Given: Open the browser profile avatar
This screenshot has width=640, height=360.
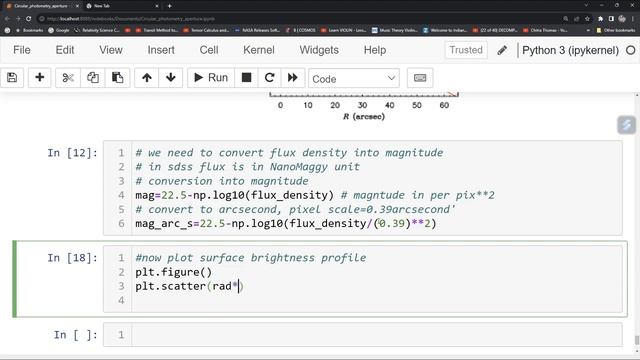Looking at the screenshot, I should [622, 19].
